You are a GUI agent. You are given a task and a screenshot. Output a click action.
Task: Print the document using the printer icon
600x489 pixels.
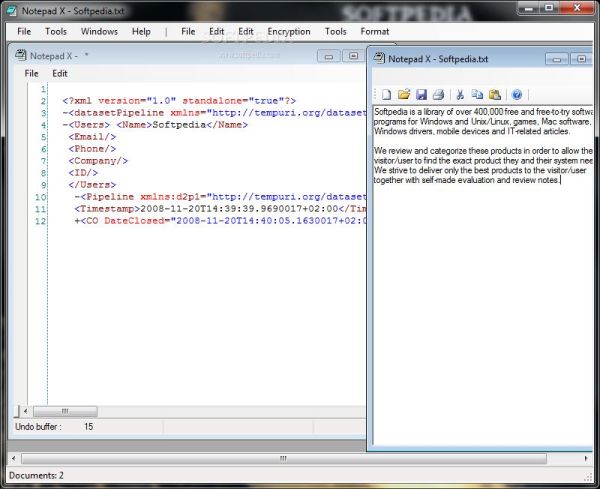pyautogui.click(x=439, y=94)
